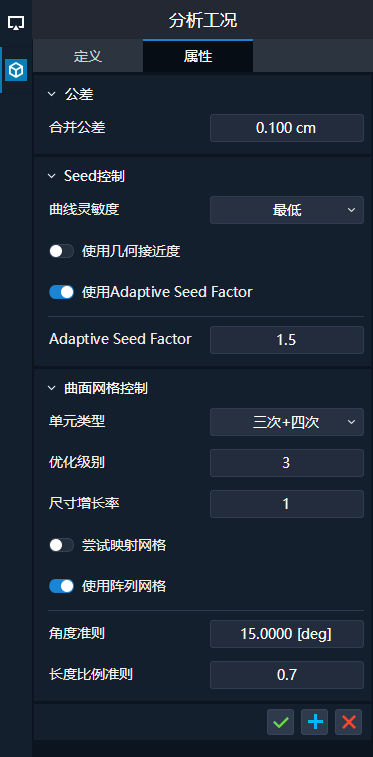The height and width of the screenshot is (757, 373).
Task: Cancel with the red X icon
Action: (348, 722)
